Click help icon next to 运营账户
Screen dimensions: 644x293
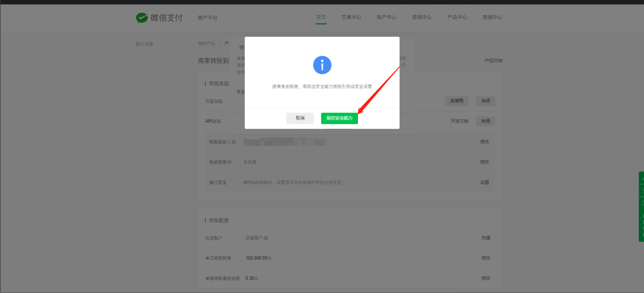click(266, 238)
